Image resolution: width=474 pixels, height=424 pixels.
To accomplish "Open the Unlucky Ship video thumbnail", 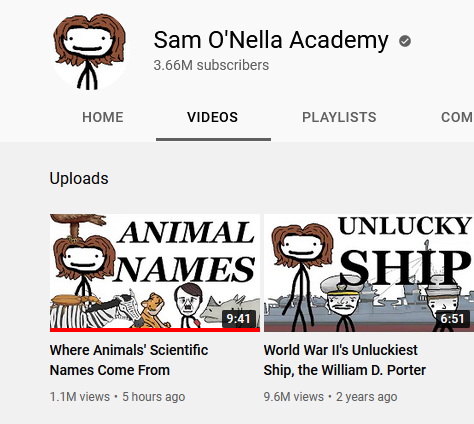I will 369,273.
